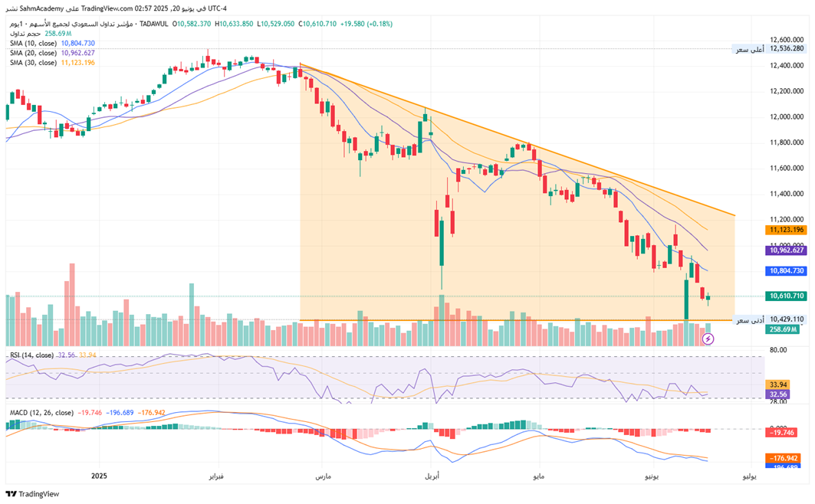Click the purple 32.56 RSI axis tag
The height and width of the screenshot is (504, 815).
coord(778,394)
